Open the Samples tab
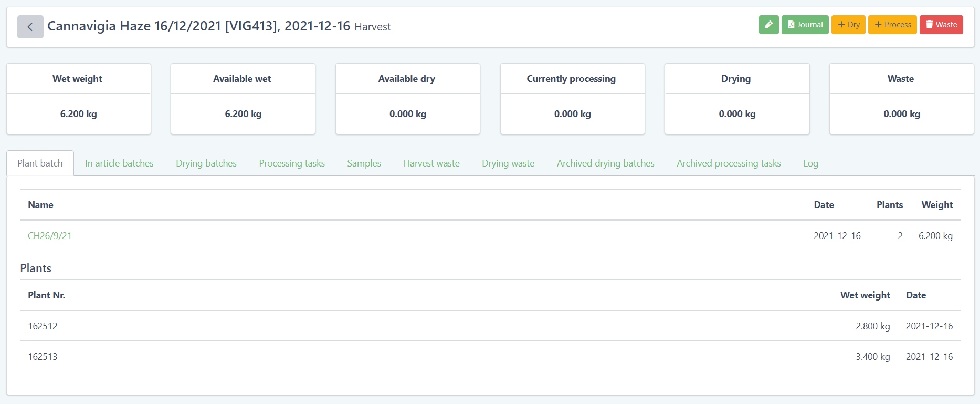 [364, 163]
